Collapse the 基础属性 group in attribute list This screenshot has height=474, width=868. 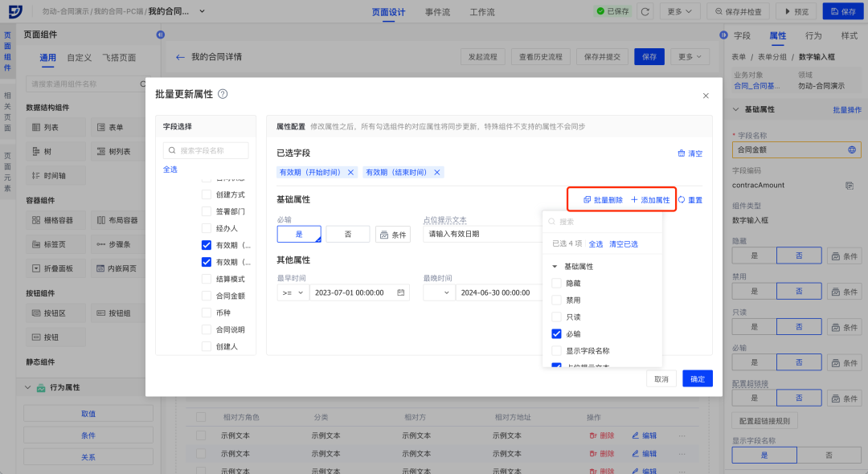(x=554, y=266)
